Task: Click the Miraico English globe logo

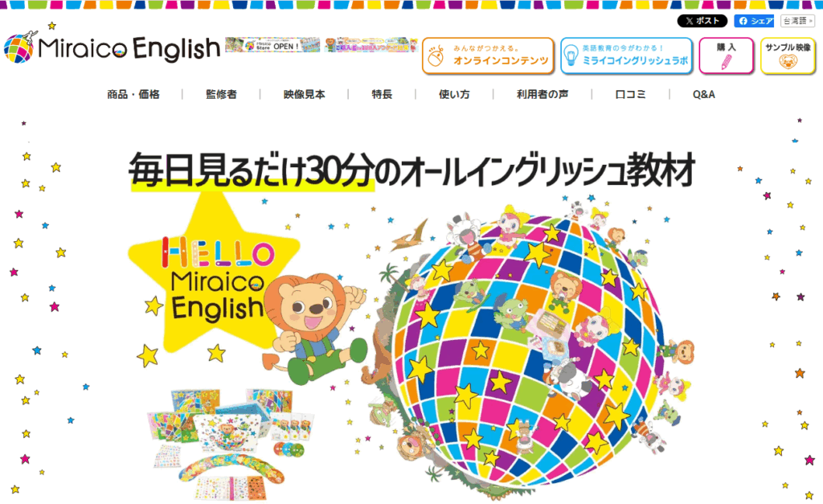Action: pyautogui.click(x=20, y=47)
